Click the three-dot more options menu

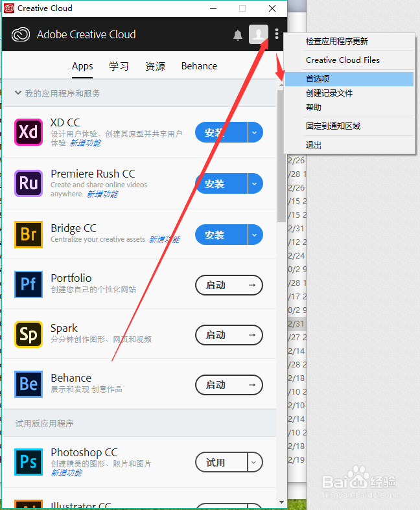point(277,34)
